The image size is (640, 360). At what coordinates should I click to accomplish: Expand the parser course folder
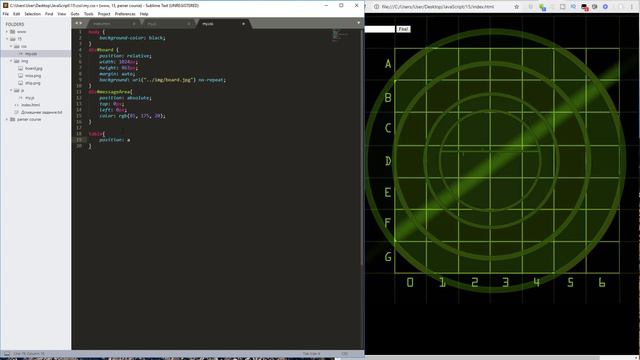click(x=7, y=120)
